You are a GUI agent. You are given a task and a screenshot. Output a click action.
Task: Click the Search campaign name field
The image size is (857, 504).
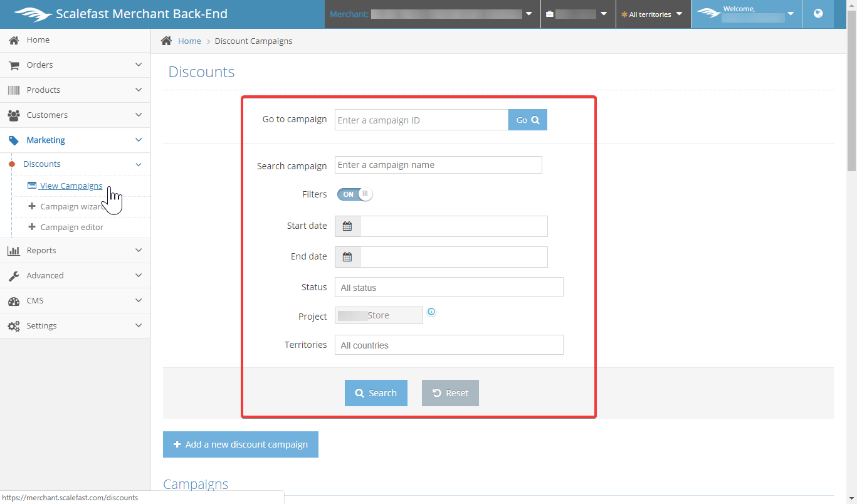(x=438, y=165)
